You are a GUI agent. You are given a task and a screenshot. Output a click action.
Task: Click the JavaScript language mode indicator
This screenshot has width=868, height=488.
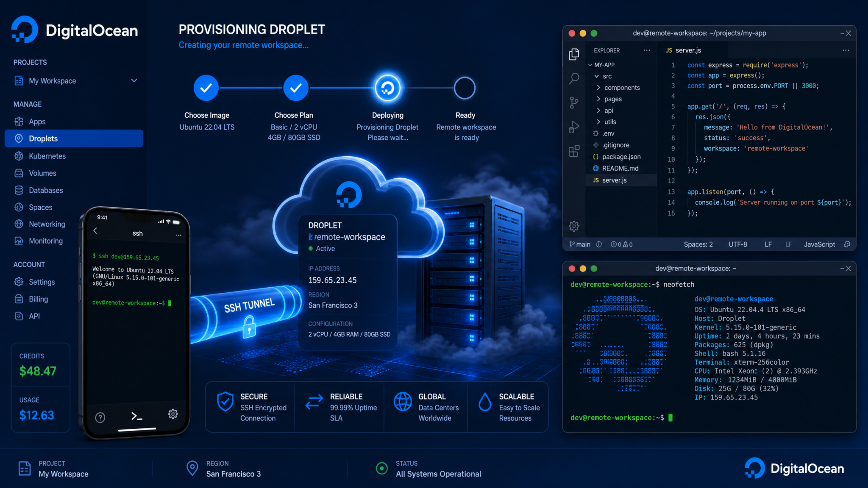(819, 244)
